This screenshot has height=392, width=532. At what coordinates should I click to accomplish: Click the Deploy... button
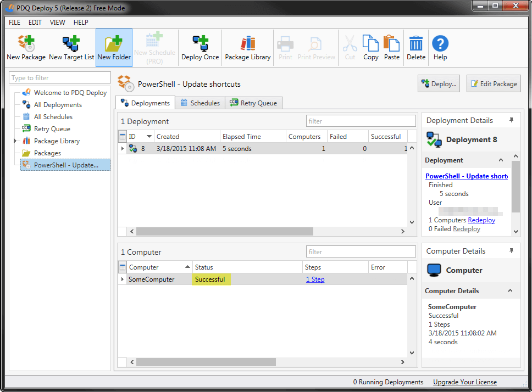tap(439, 83)
